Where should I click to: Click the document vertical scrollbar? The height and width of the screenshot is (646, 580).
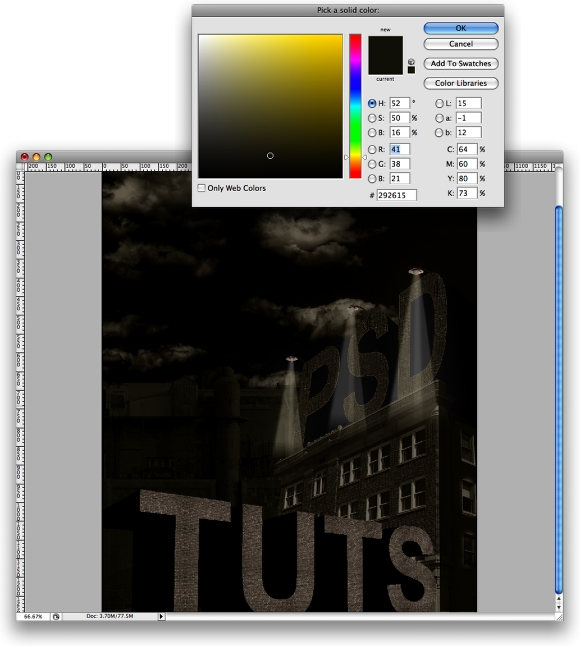[x=559, y=400]
